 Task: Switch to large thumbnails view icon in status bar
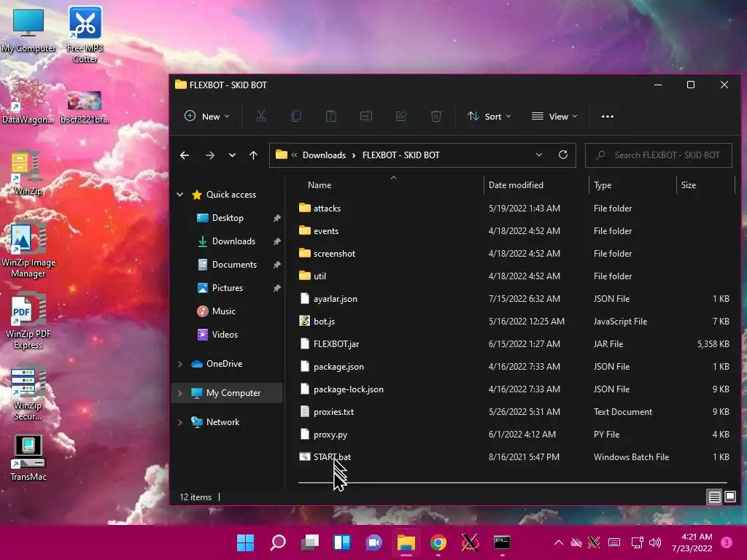pos(730,497)
